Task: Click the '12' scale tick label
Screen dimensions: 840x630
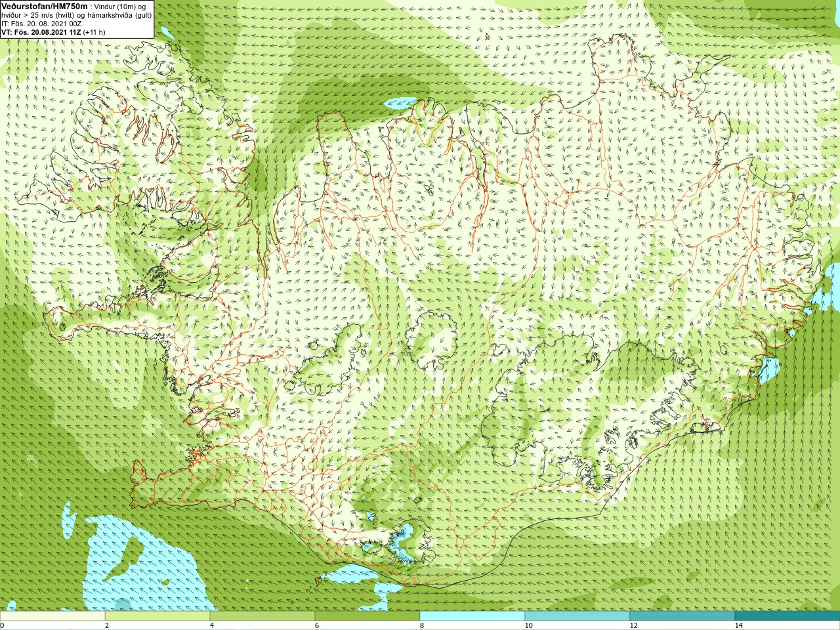Action: tap(633, 625)
